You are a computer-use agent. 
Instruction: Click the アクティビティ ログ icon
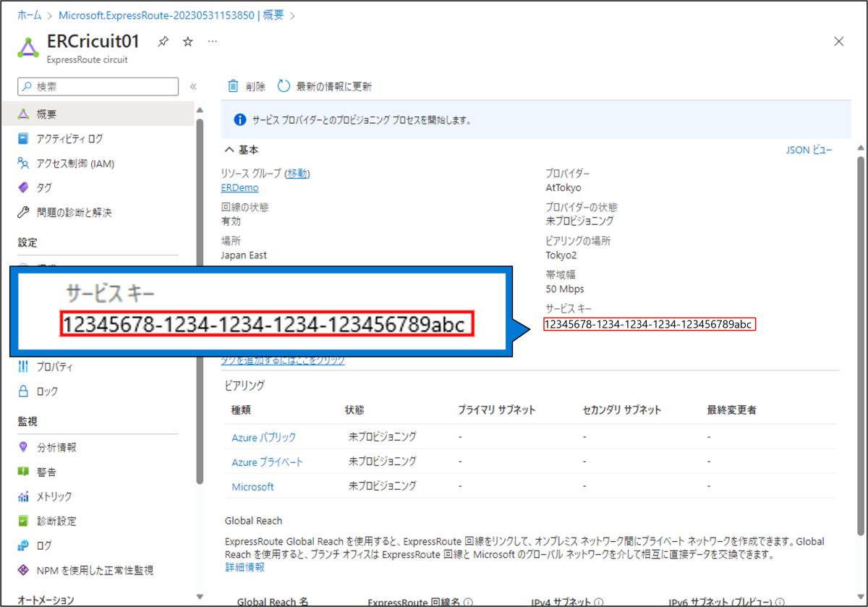23,139
